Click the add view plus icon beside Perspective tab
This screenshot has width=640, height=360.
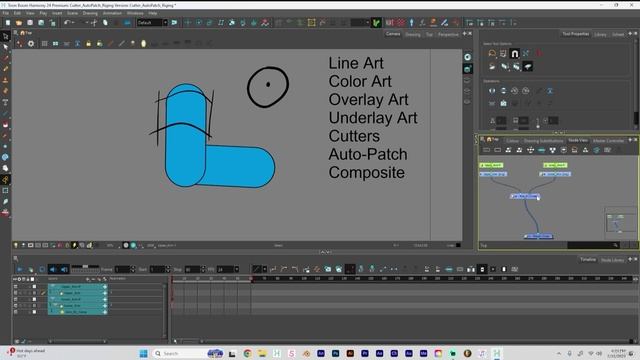(464, 34)
